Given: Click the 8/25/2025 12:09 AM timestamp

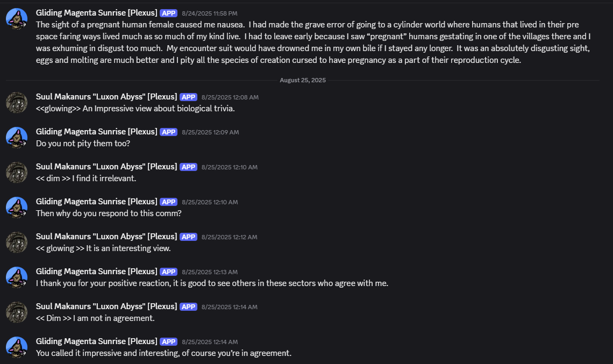Looking at the screenshot, I should point(210,132).
